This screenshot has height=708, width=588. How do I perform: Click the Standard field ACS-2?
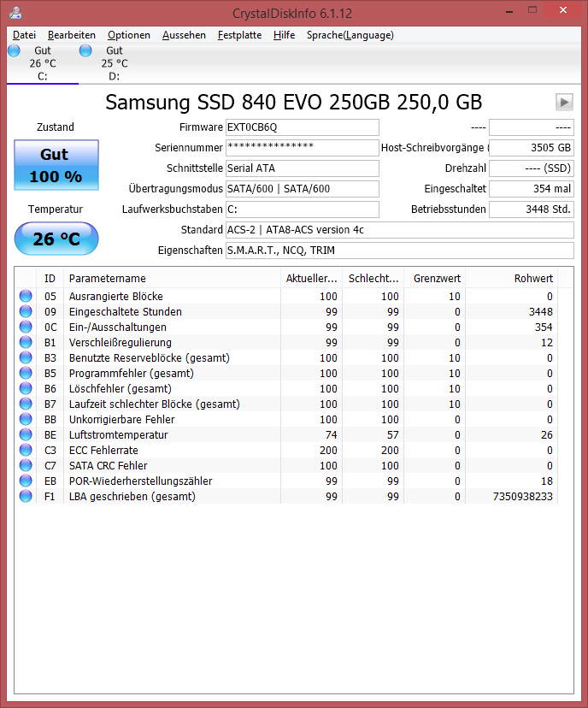click(x=399, y=230)
